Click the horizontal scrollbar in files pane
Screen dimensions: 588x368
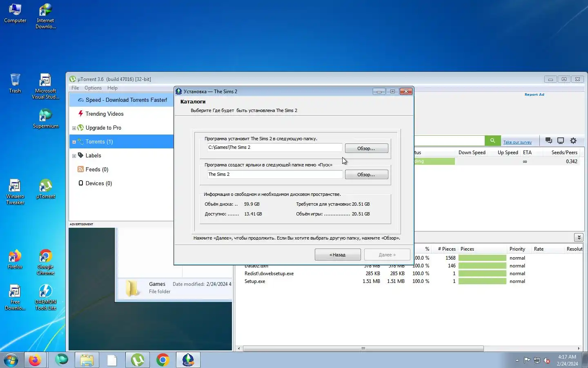(x=363, y=349)
